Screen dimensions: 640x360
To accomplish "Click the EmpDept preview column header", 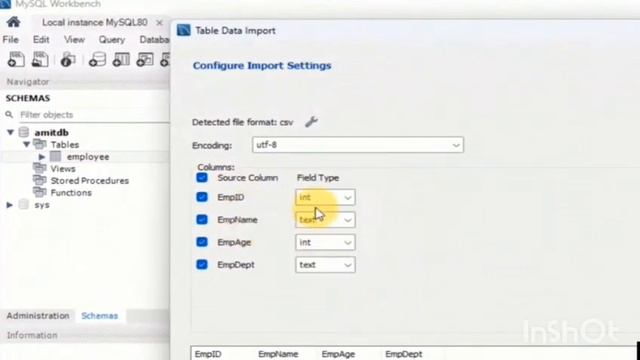I will (404, 354).
